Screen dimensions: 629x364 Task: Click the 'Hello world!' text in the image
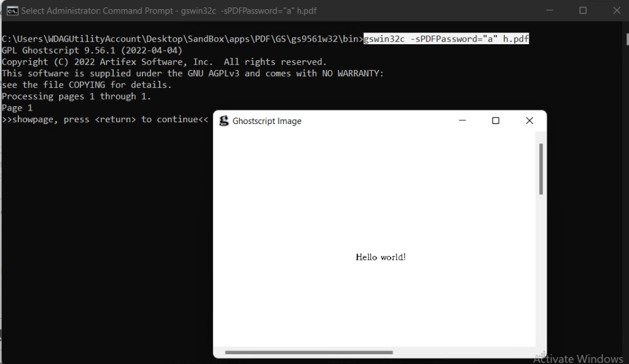coord(381,257)
